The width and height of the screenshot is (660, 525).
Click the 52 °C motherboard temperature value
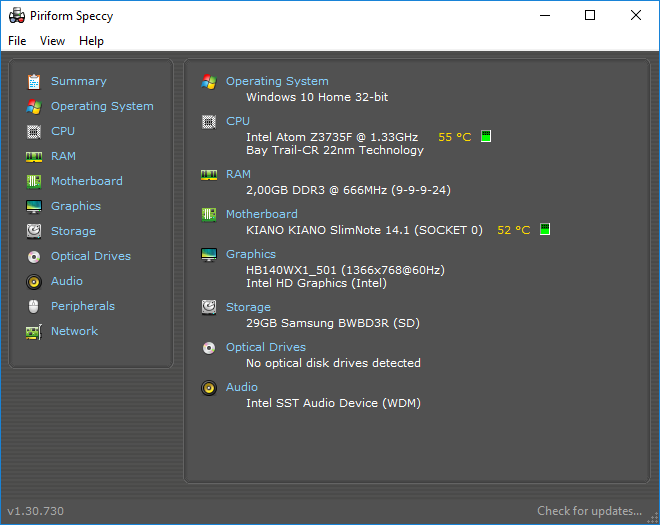pyautogui.click(x=514, y=230)
